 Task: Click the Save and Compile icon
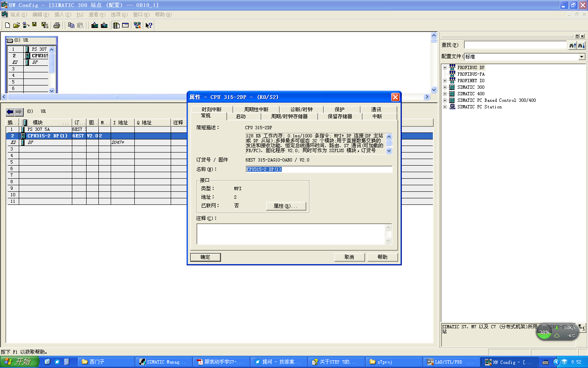point(44,25)
